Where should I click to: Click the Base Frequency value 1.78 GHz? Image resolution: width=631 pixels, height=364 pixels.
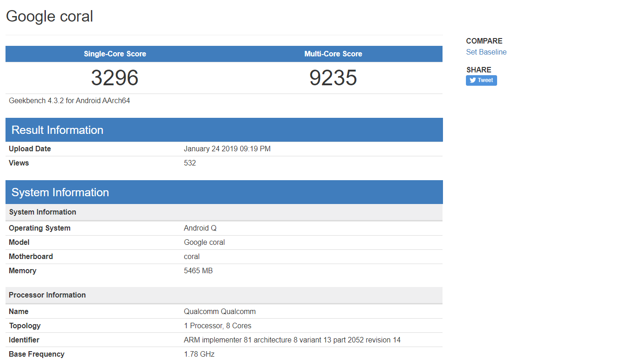199,354
